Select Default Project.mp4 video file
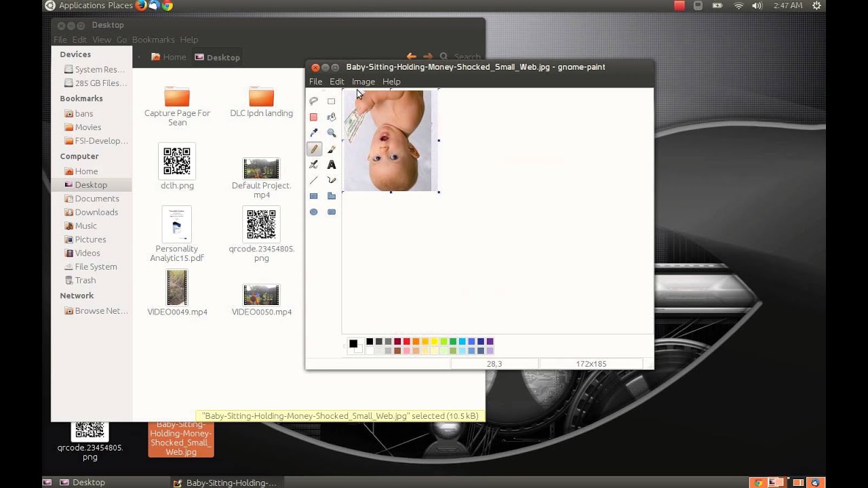The height and width of the screenshot is (488, 868). (x=261, y=178)
